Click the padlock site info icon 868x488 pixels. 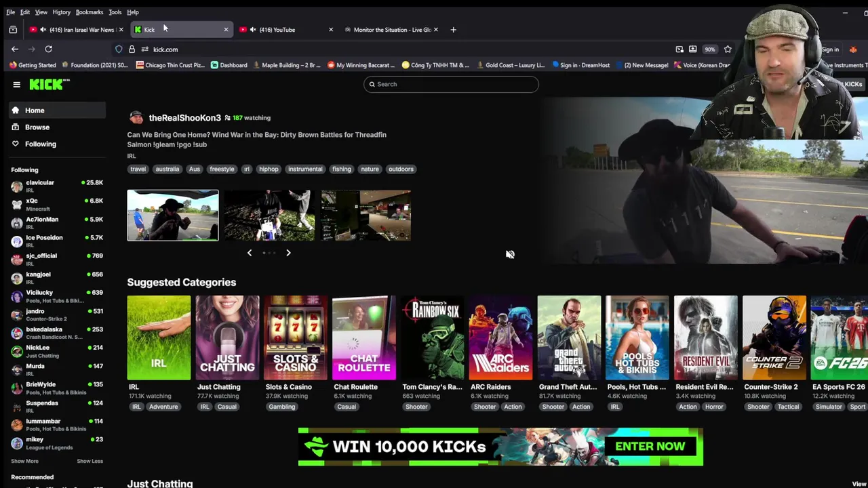(x=132, y=49)
